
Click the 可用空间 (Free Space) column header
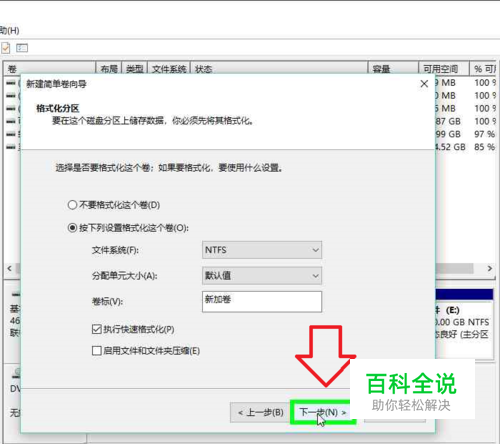[444, 69]
